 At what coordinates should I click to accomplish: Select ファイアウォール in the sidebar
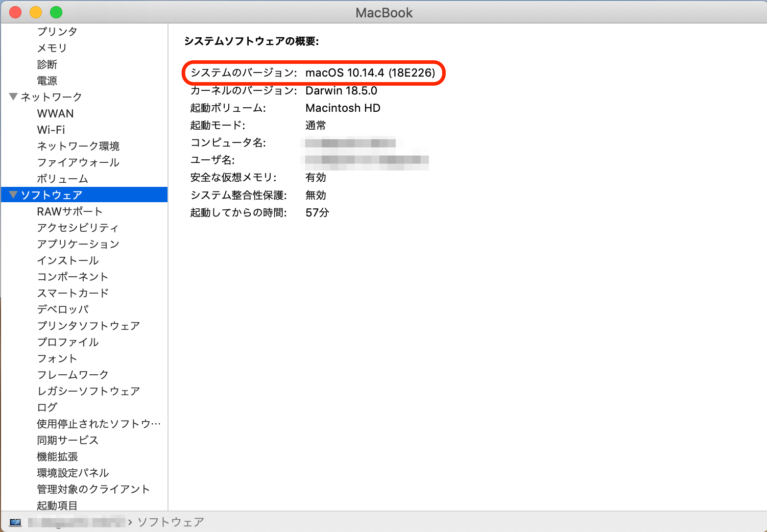tap(78, 162)
